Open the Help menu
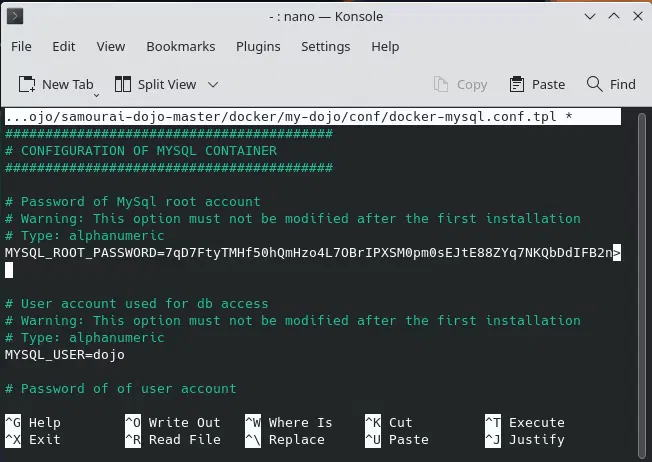Screen dimensions: 652x462 [385, 47]
